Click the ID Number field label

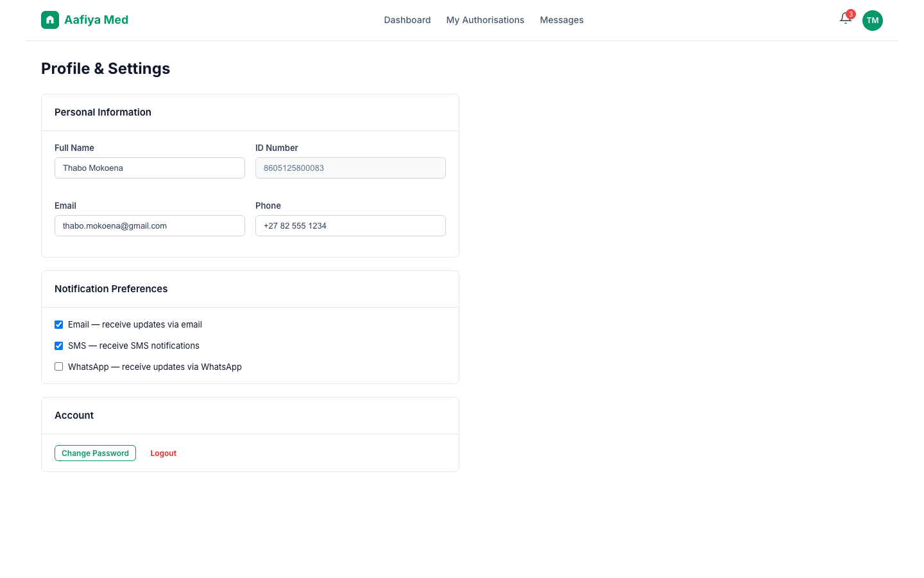point(277,148)
